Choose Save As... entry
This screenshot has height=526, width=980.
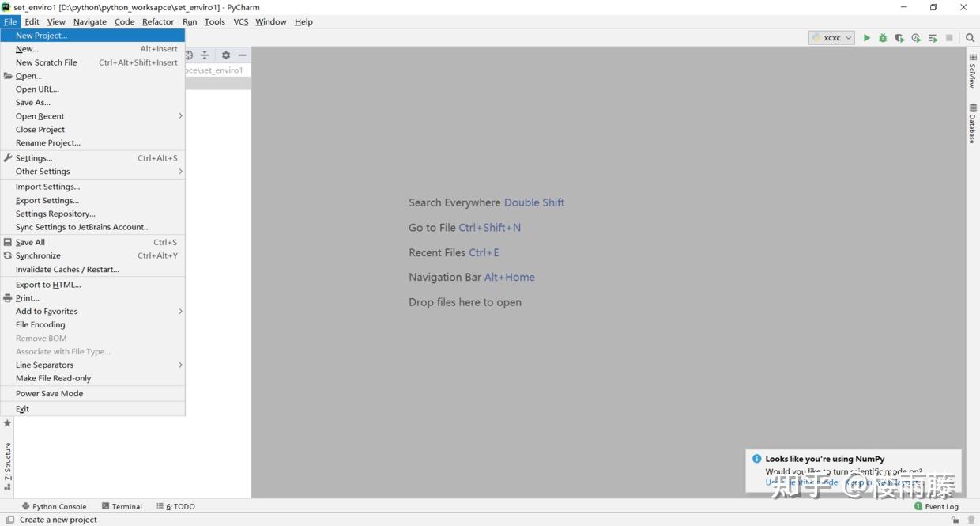click(92, 103)
